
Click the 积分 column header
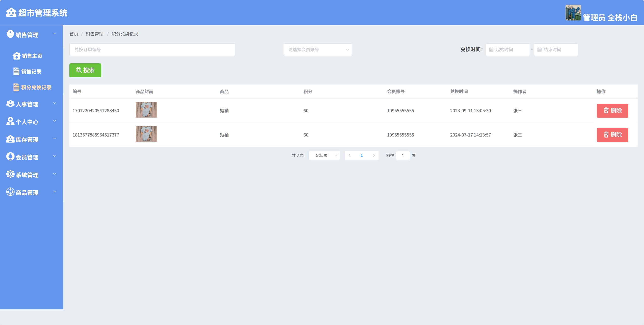pyautogui.click(x=308, y=91)
